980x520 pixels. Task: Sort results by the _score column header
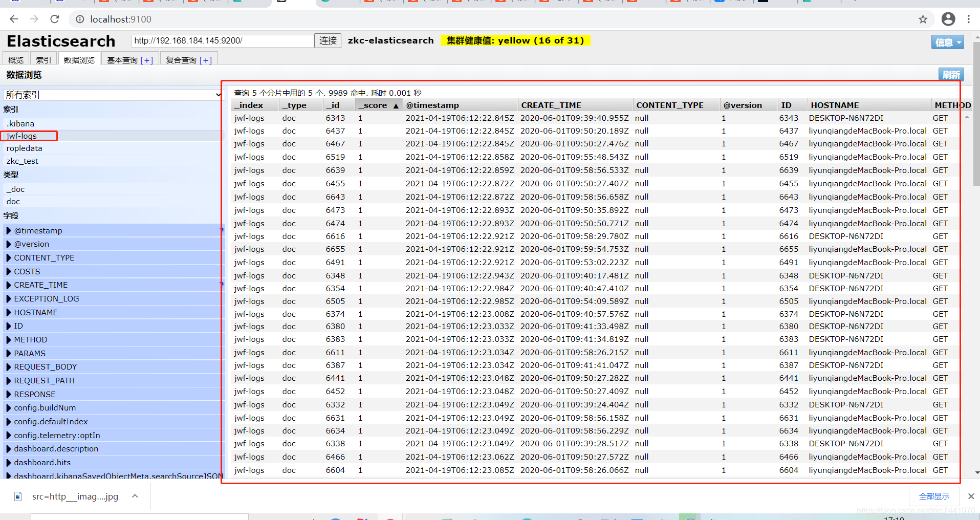(378, 105)
